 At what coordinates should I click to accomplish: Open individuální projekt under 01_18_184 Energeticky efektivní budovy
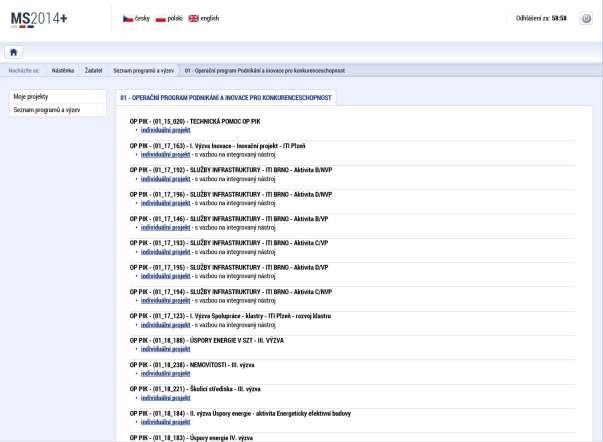coord(165,422)
